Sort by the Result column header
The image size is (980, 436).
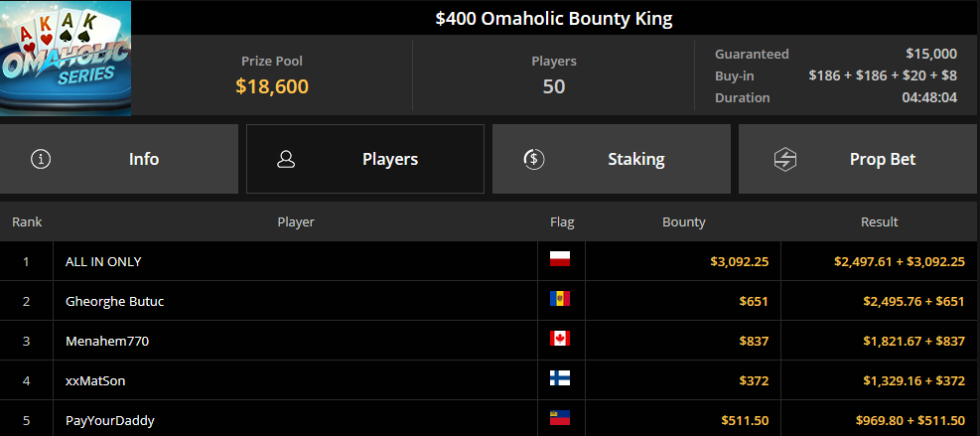pos(880,222)
